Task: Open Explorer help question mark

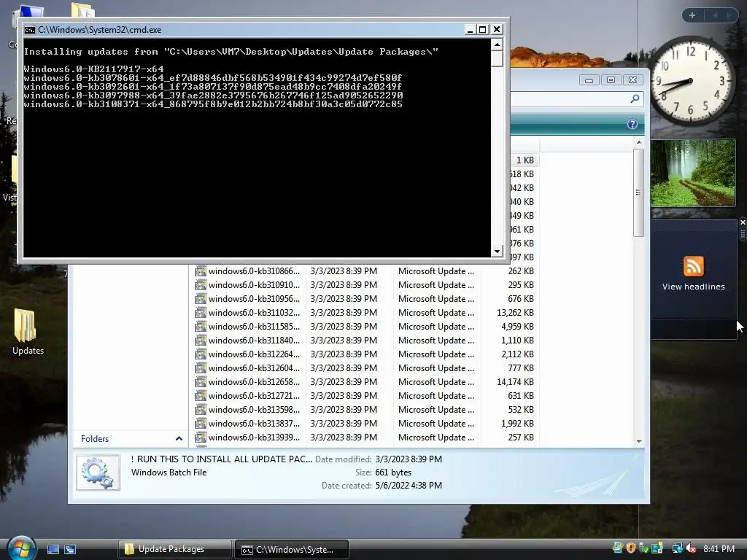Action: (632, 124)
